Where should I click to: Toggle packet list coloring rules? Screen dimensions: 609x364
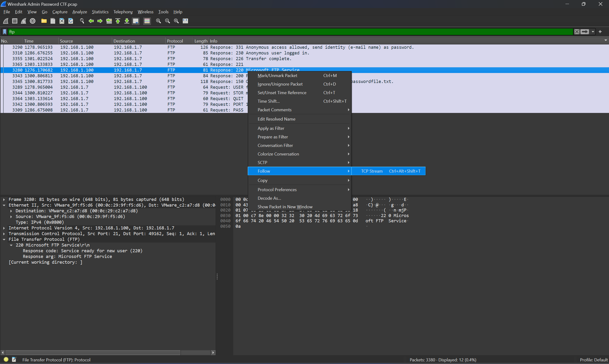click(x=147, y=21)
